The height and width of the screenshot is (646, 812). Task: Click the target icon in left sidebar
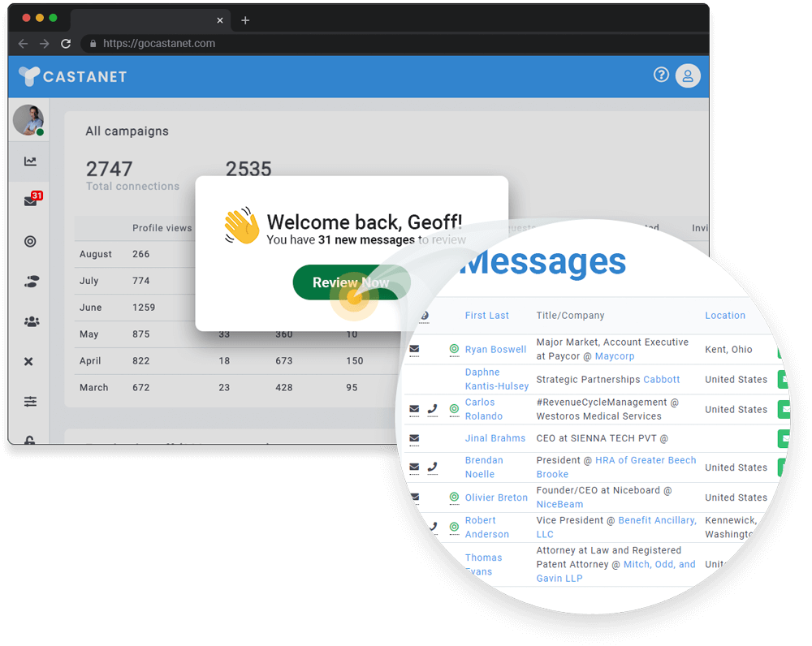pyautogui.click(x=30, y=241)
